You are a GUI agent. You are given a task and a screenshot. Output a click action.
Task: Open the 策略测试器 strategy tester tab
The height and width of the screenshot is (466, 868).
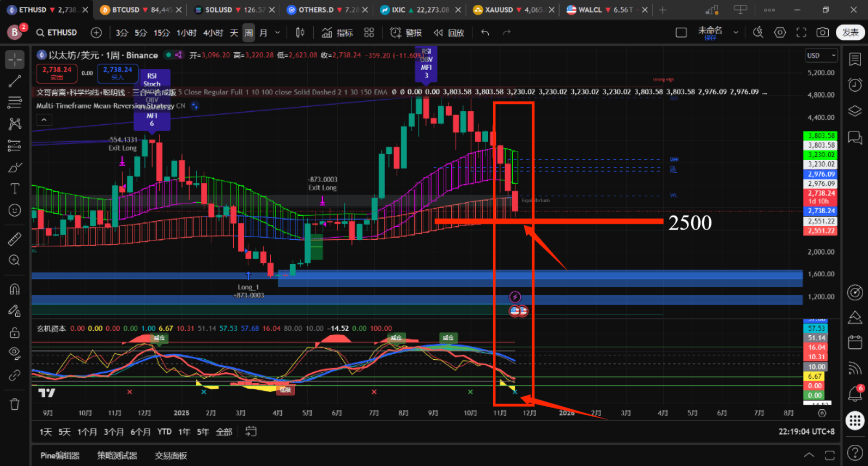pos(117,456)
